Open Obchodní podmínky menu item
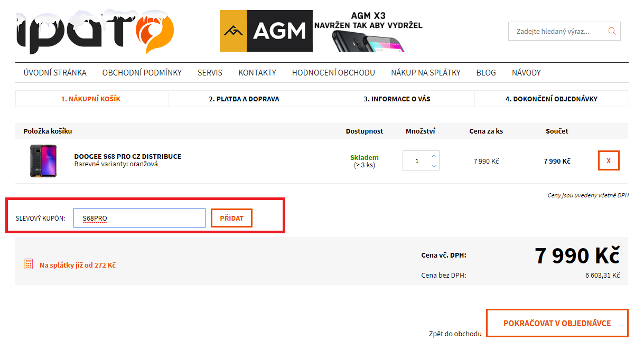This screenshot has width=644, height=351. (x=142, y=73)
